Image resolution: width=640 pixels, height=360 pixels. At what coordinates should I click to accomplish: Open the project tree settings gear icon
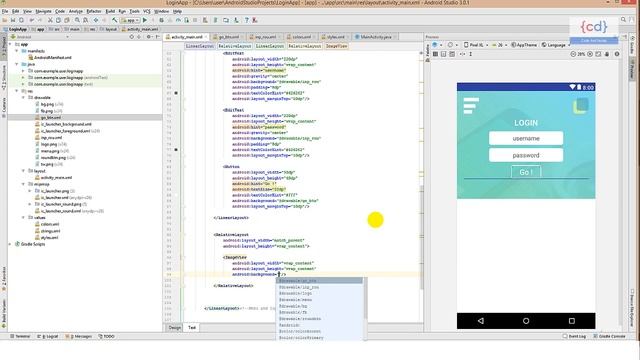click(x=149, y=37)
